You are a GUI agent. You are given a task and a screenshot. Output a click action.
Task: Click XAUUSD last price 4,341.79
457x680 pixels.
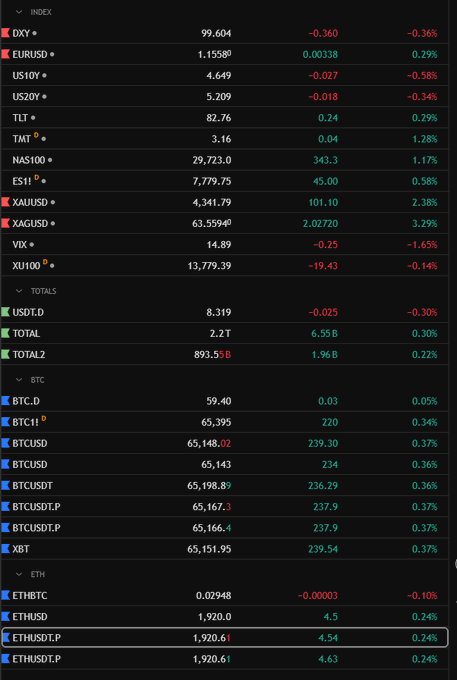click(212, 203)
